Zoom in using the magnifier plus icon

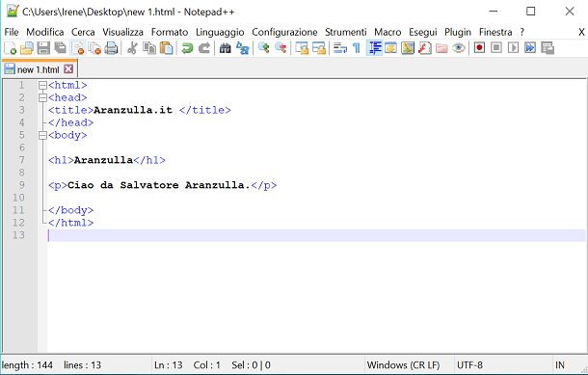263,48
